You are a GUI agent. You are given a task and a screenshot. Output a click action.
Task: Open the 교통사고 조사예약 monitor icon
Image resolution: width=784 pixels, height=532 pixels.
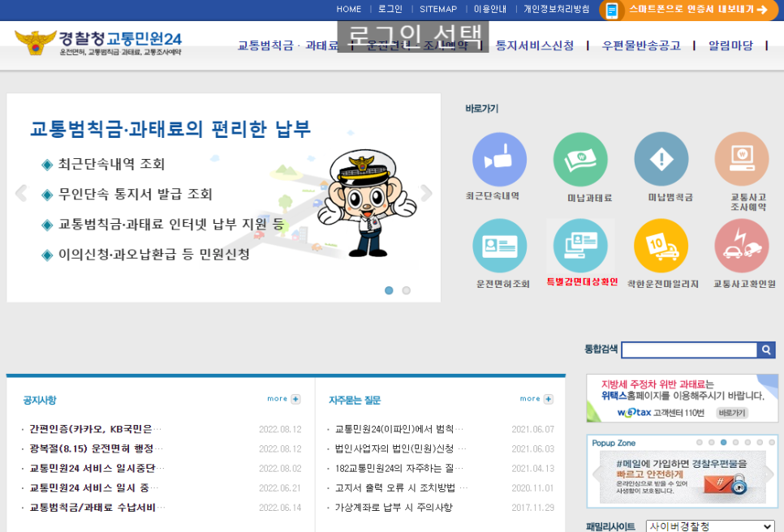tap(742, 159)
